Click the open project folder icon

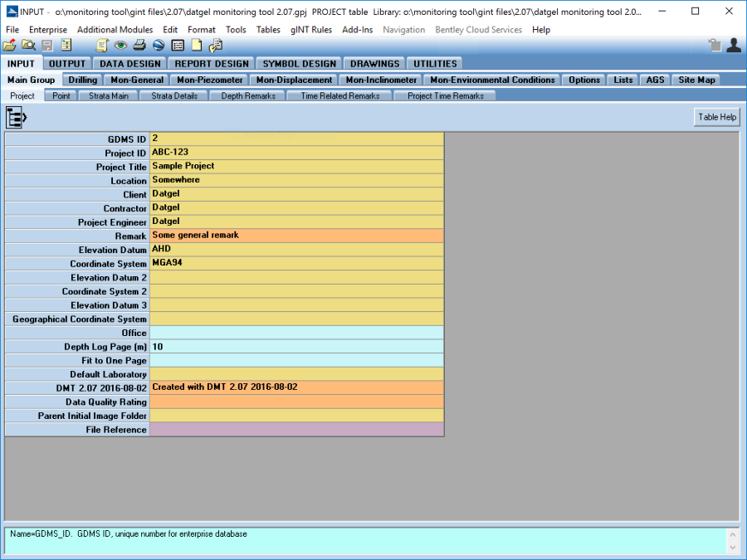tap(9, 46)
